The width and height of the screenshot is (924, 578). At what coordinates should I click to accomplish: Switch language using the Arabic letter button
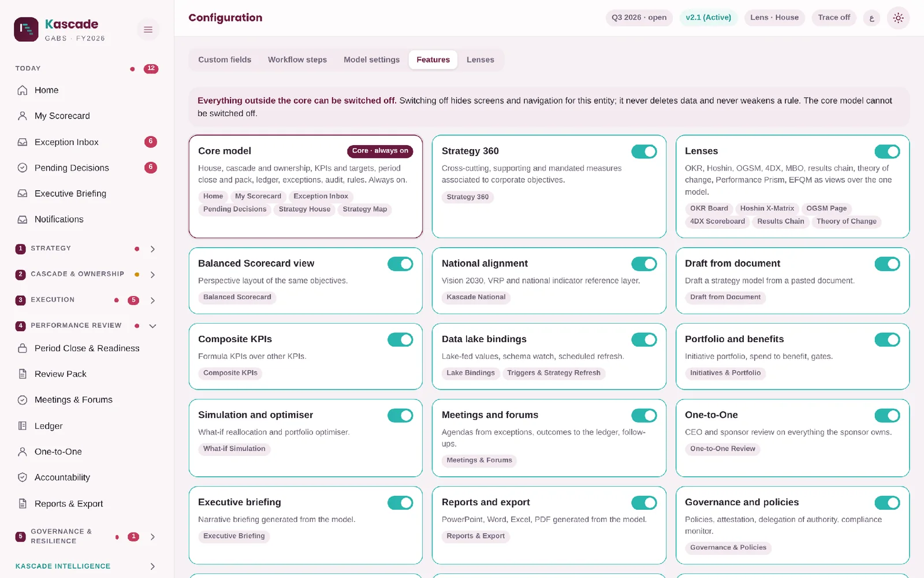(x=871, y=18)
